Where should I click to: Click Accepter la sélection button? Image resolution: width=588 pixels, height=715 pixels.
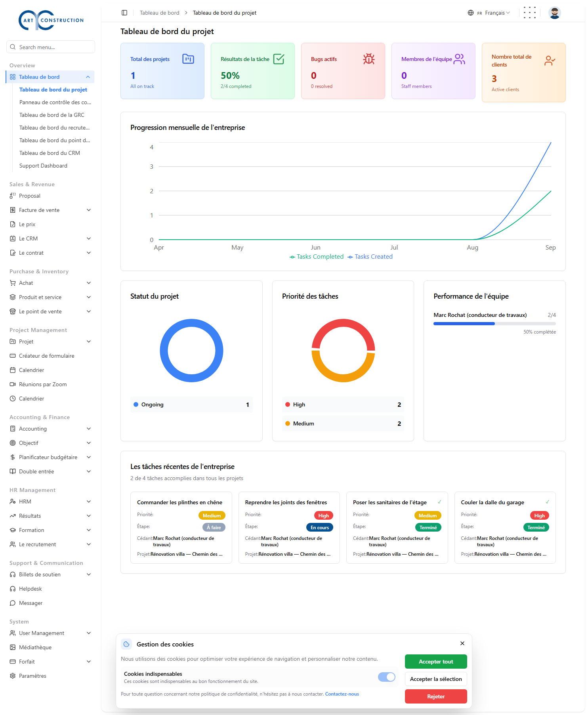point(436,679)
